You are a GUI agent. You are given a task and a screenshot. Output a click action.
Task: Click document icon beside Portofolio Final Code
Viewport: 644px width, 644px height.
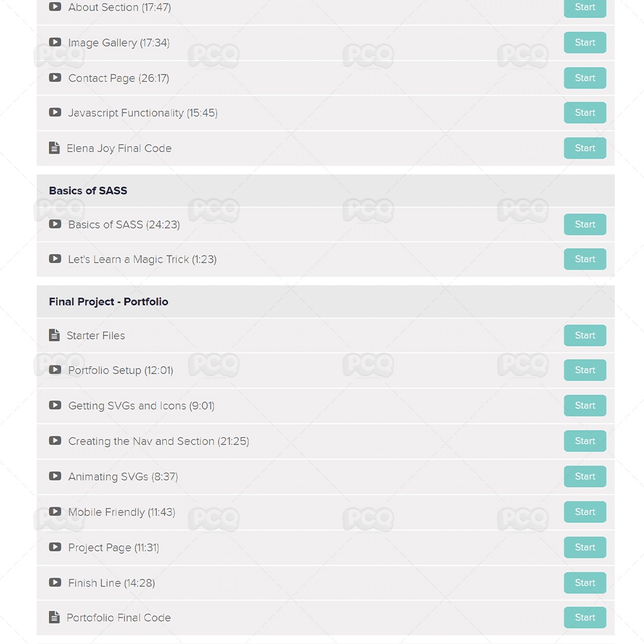55,617
